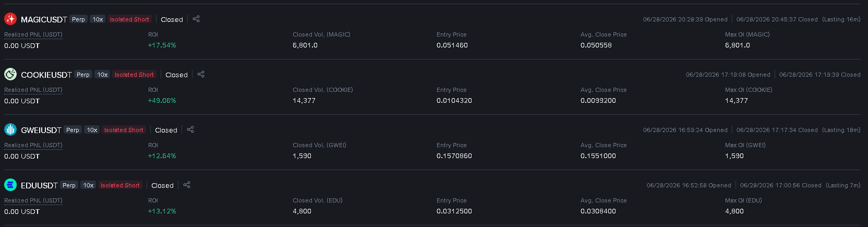Open the MAGICUSDT pair link

[44, 19]
